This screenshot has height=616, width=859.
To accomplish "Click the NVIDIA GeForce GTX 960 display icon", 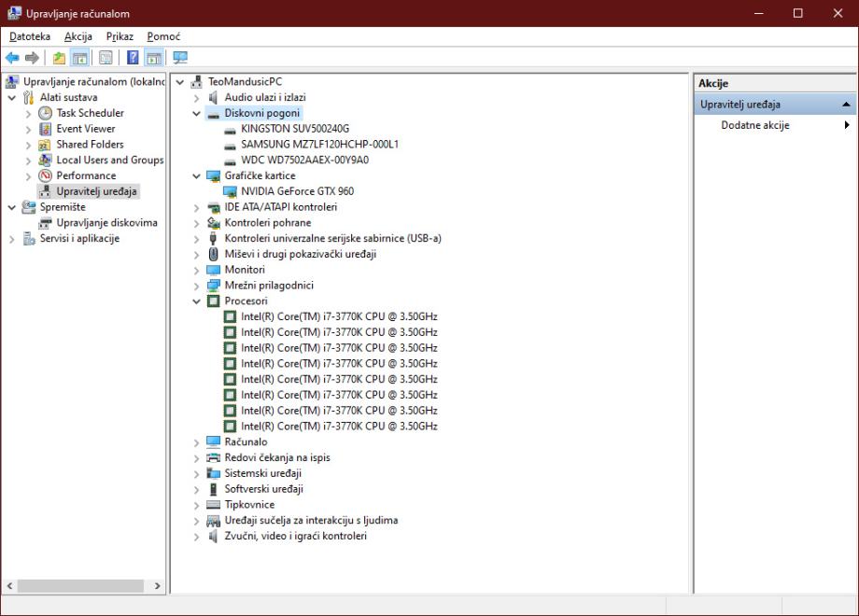I will click(x=230, y=191).
